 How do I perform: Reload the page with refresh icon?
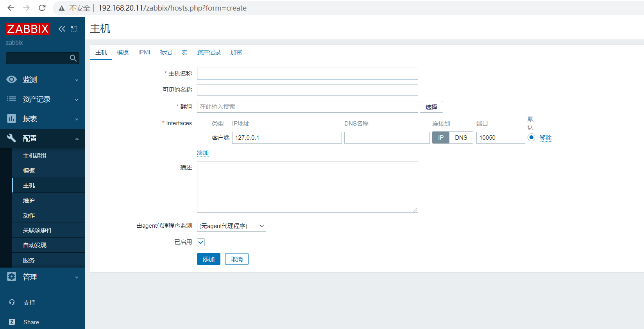click(x=42, y=8)
